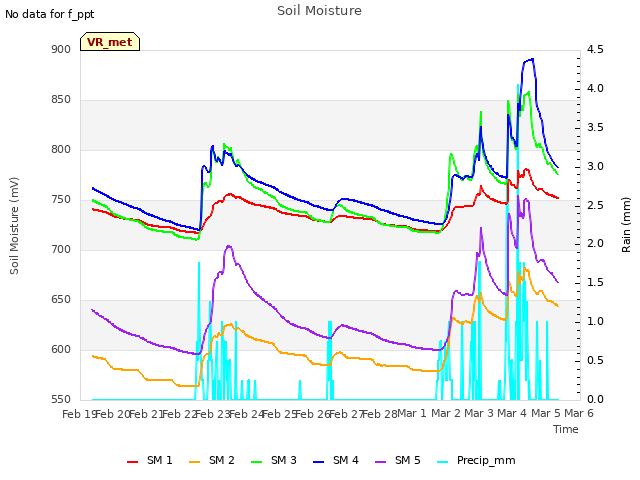Click the Soil Moisture (mV) axis label
The width and height of the screenshot is (640, 480).
tap(14, 226)
